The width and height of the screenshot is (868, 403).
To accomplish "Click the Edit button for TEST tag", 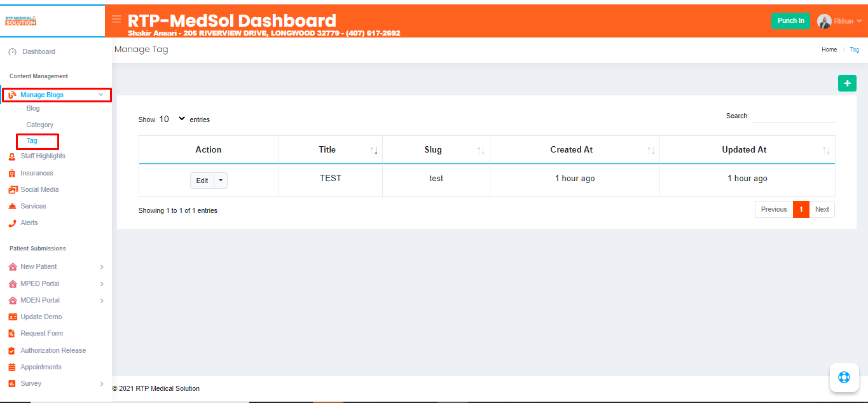I will click(x=202, y=181).
